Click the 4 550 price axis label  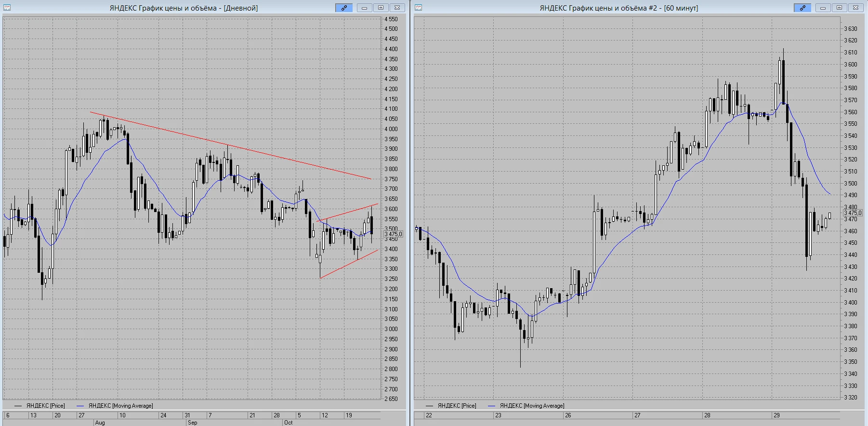tap(391, 19)
